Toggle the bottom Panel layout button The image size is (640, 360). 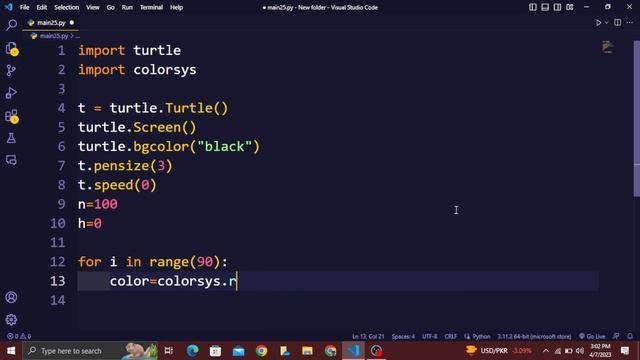pyautogui.click(x=545, y=7)
